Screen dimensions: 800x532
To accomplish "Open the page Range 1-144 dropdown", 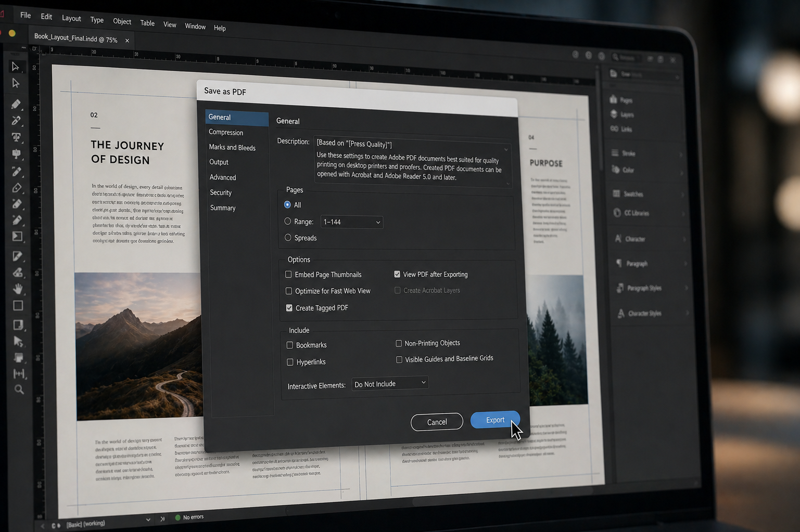I will tap(352, 222).
